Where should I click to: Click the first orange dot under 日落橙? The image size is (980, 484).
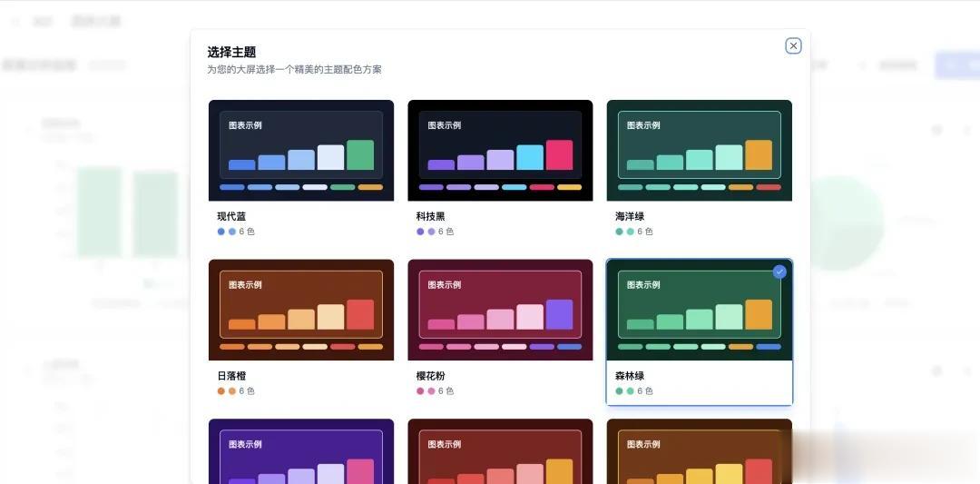221,390
